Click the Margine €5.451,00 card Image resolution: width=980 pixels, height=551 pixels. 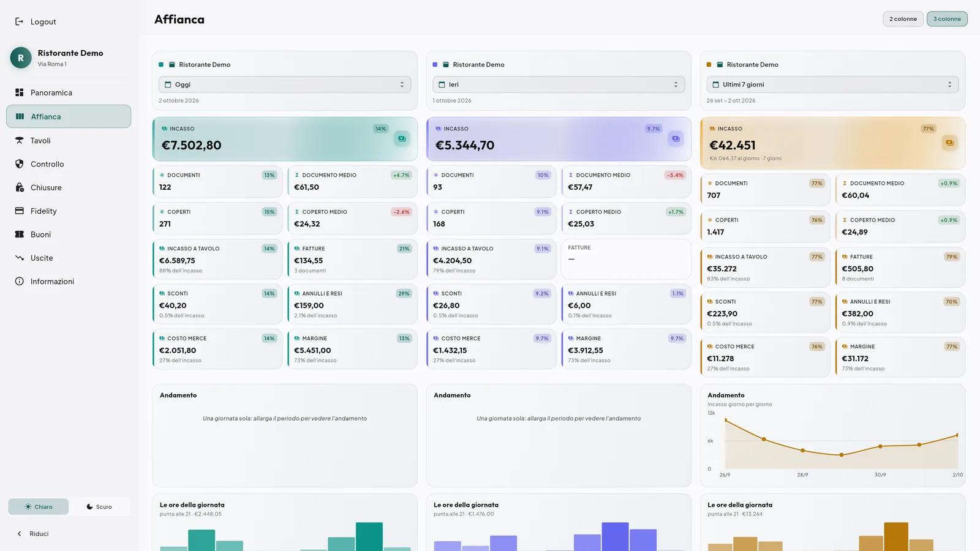click(352, 349)
